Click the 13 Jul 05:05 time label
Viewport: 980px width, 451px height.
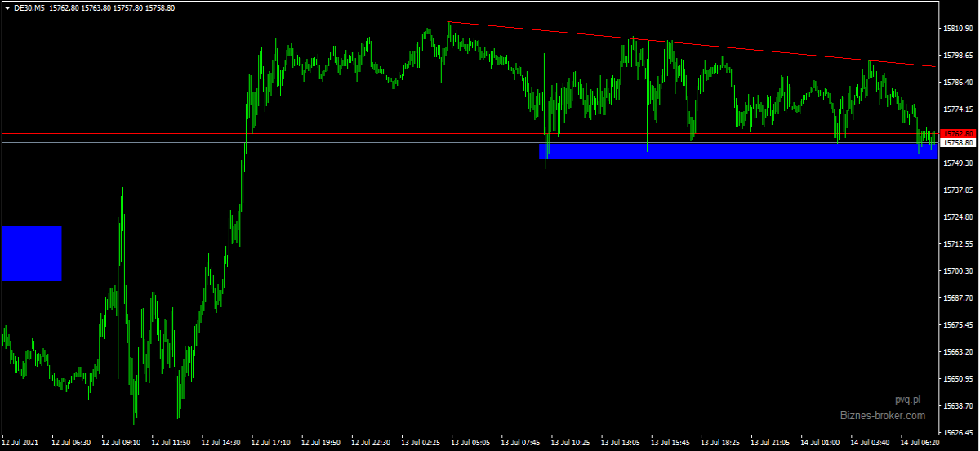[x=470, y=443]
